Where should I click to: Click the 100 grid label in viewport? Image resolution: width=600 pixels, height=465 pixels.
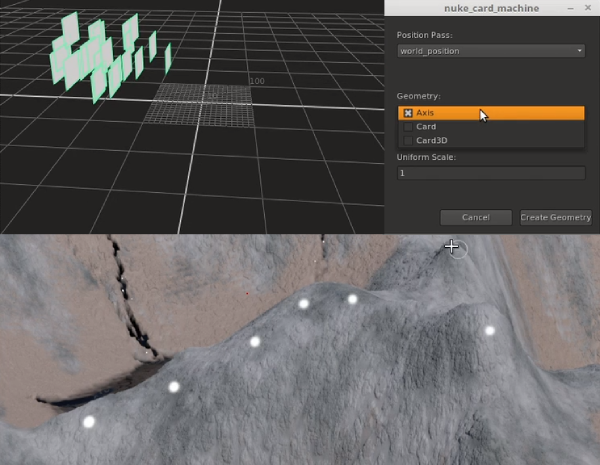coord(256,81)
